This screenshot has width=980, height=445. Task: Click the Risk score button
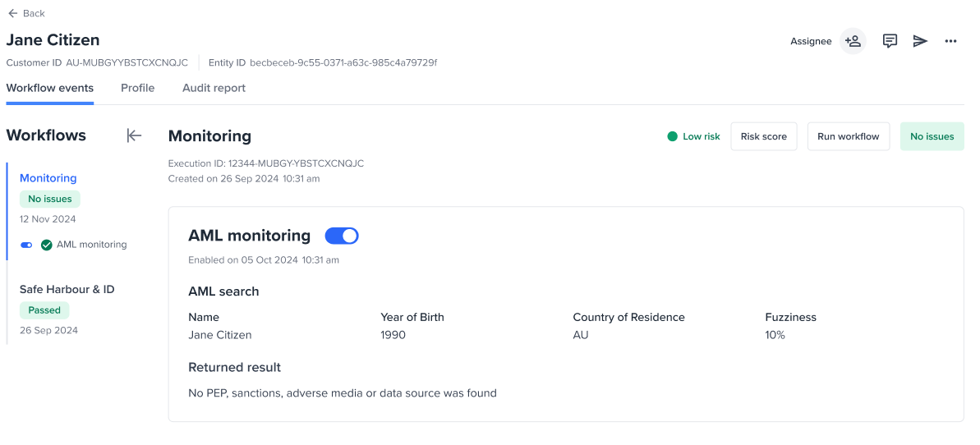pos(763,136)
